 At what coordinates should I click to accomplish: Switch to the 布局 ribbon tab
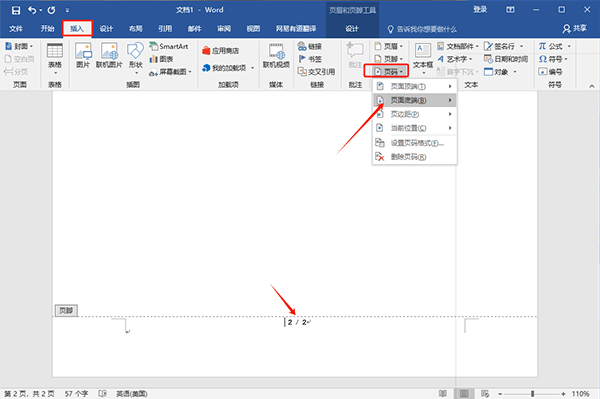tap(135, 29)
